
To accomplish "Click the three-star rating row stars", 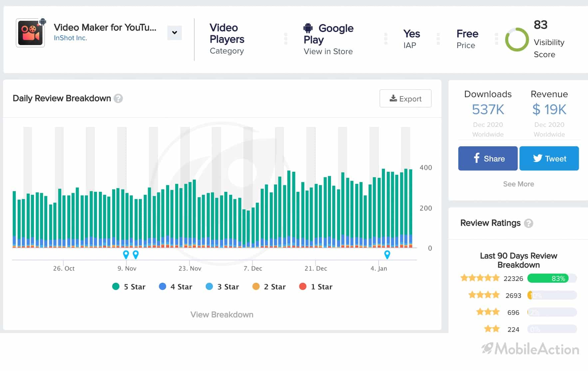I will 488,312.
